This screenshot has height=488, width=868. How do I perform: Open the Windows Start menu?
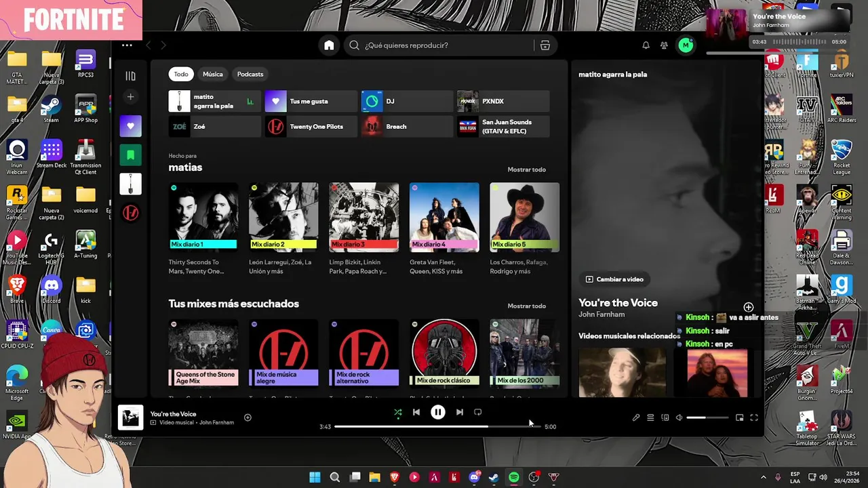point(315,477)
